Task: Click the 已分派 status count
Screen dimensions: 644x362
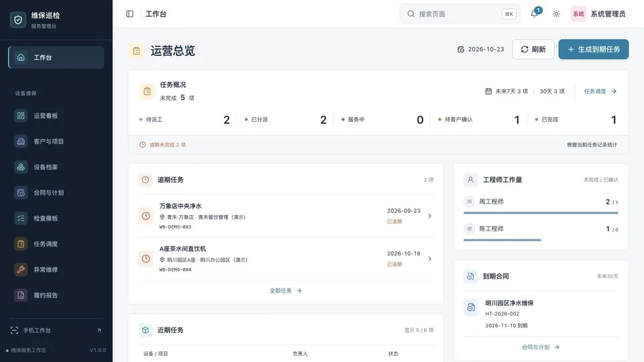Action: point(323,120)
